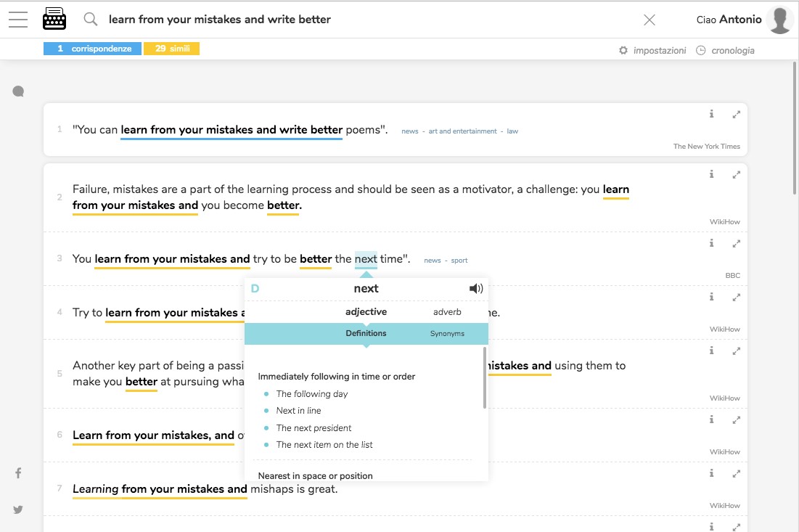This screenshot has height=532, width=799.
Task: Show info for The New York Times result
Action: [712, 114]
